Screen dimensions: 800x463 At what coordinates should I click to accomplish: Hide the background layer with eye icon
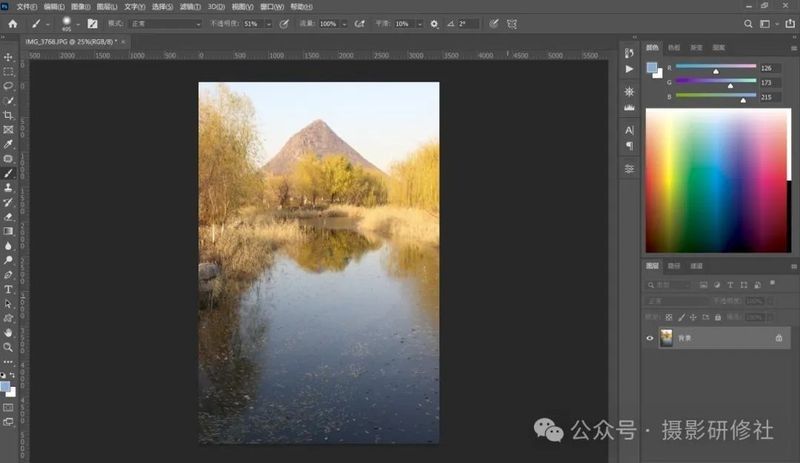(649, 338)
